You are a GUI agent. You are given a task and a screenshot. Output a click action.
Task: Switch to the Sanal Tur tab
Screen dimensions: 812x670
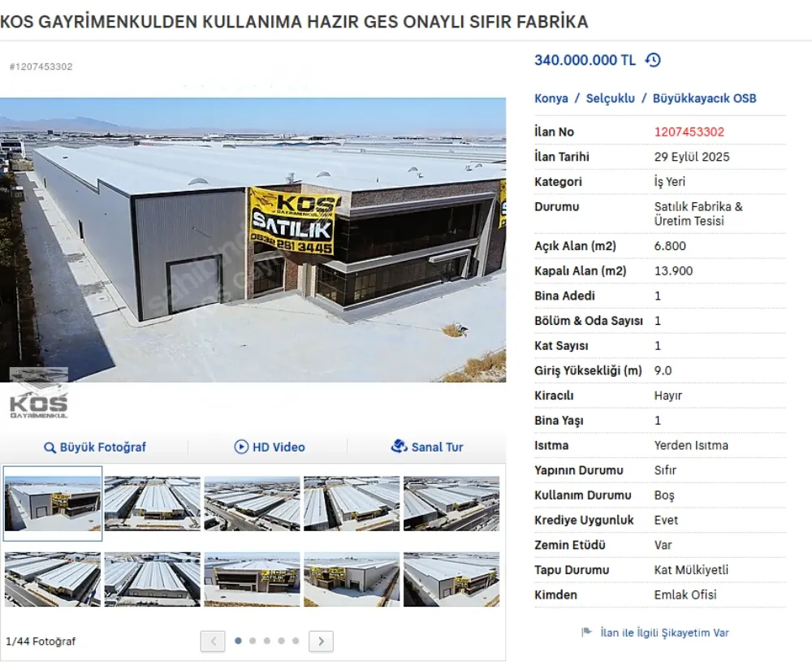click(427, 447)
